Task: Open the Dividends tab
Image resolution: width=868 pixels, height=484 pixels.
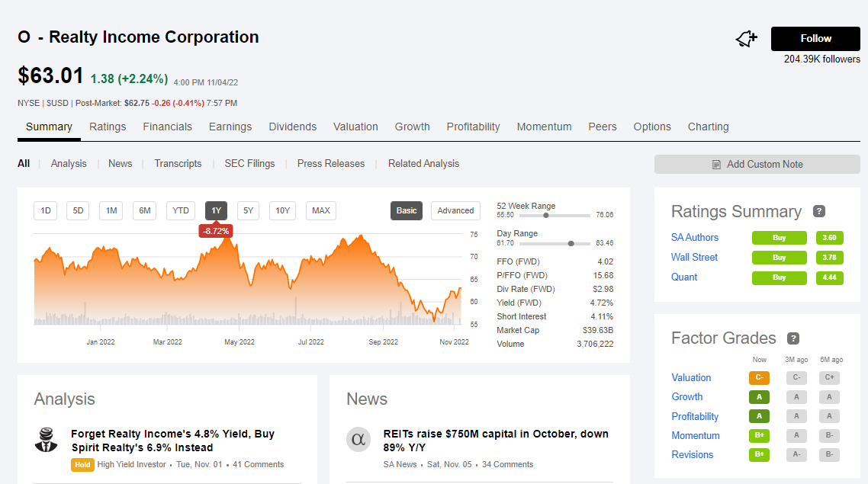Action: [292, 127]
